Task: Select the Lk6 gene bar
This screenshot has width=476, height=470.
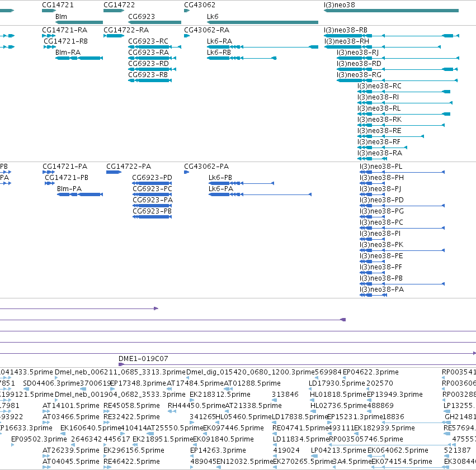Action: (262, 22)
